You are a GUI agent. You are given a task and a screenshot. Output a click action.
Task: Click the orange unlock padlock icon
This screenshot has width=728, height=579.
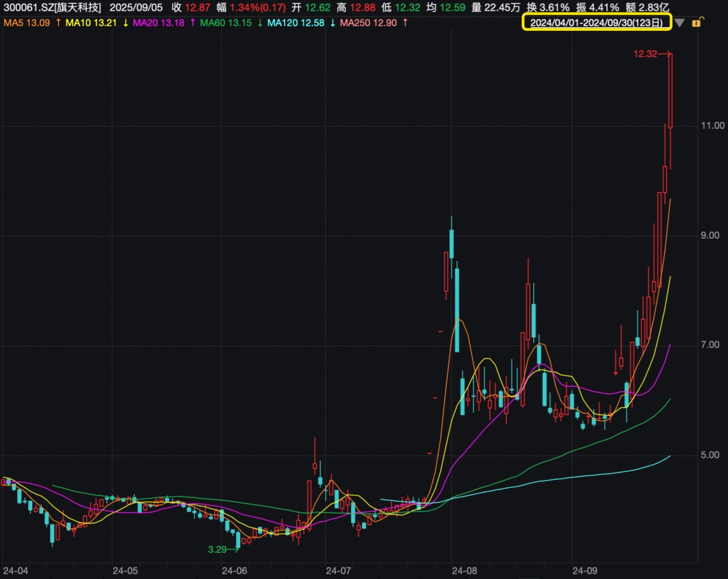coord(696,23)
